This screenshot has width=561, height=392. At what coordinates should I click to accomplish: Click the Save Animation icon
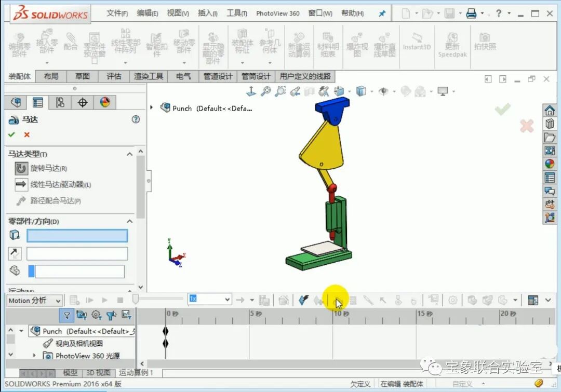pyautogui.click(x=264, y=300)
